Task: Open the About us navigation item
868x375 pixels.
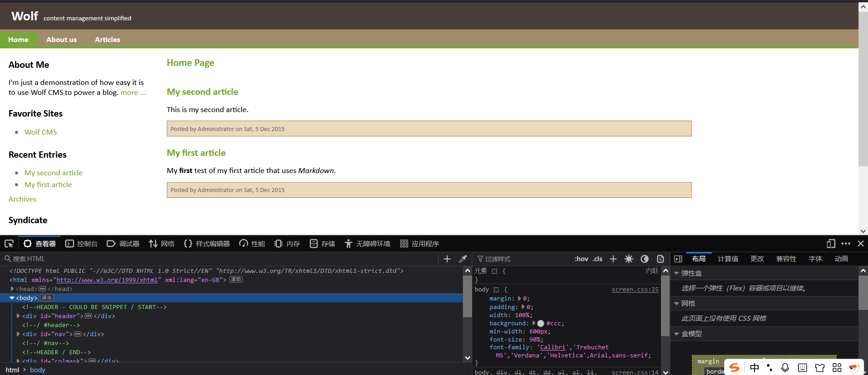Action: [61, 40]
